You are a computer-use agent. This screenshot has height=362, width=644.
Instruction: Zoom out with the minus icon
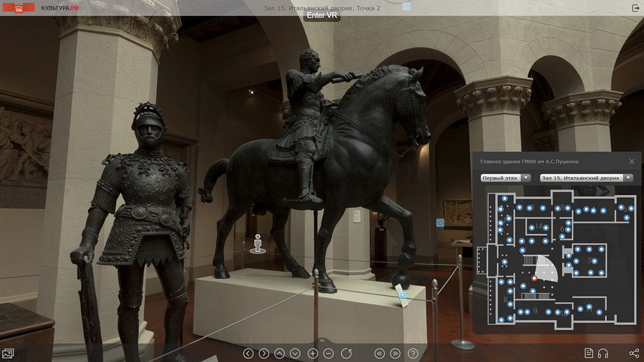click(x=328, y=353)
